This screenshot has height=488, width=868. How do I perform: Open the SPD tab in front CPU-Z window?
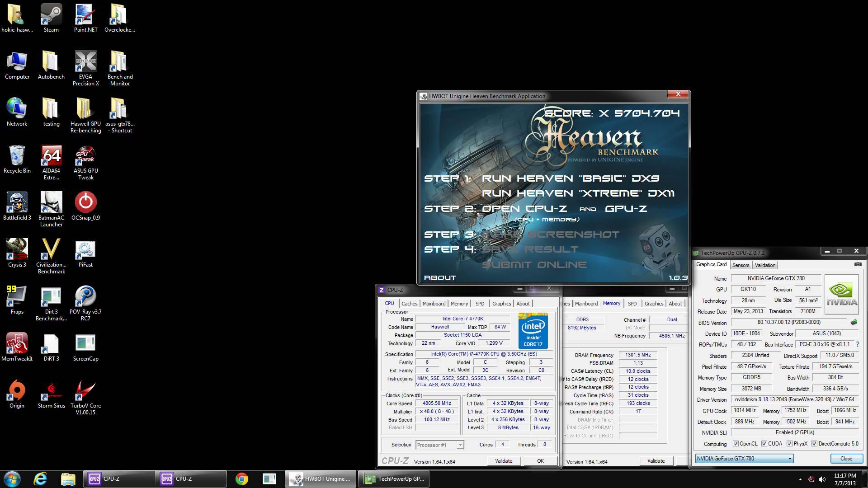pos(480,304)
